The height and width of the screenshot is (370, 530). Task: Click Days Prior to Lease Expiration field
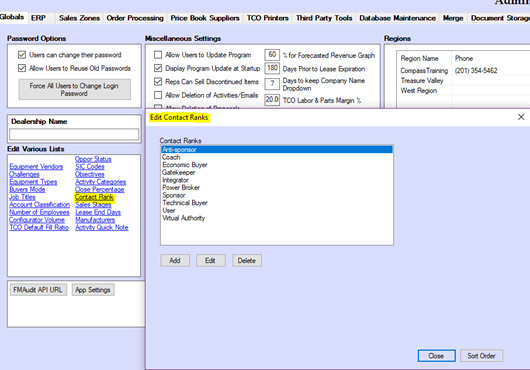point(272,68)
